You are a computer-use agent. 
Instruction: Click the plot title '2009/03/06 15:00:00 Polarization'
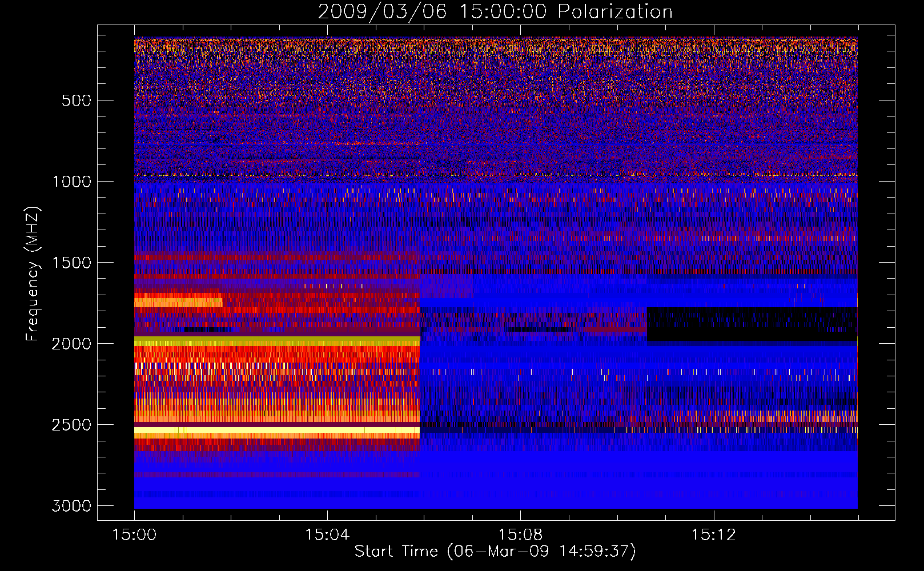495,12
